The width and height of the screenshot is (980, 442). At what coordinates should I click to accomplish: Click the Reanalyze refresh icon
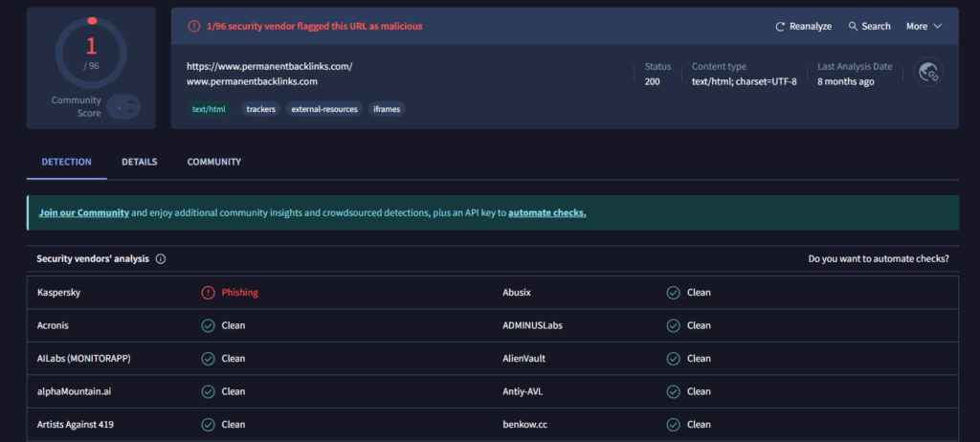tap(780, 27)
